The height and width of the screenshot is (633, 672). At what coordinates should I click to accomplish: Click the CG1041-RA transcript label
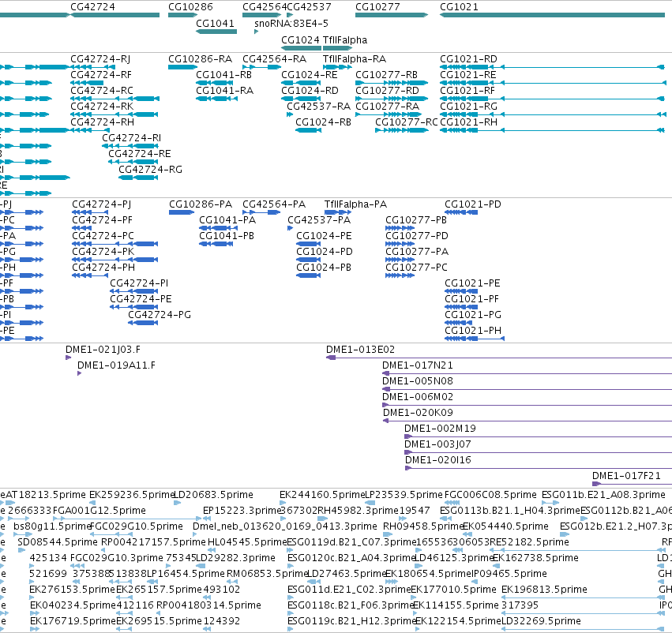tap(224, 90)
